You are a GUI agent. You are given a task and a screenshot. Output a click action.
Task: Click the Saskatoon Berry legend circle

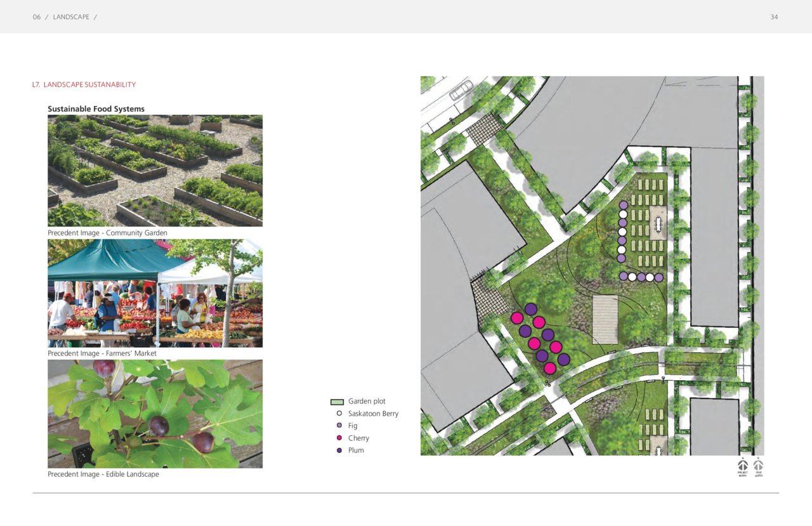(339, 414)
